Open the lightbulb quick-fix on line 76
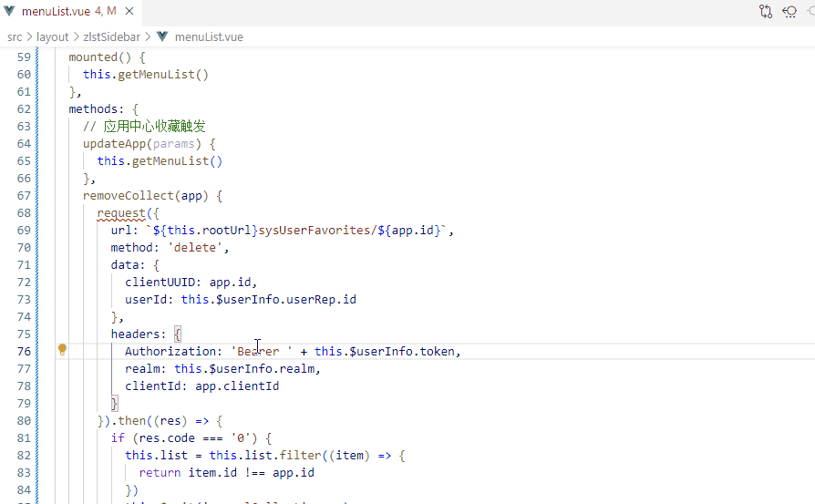The width and height of the screenshot is (815, 504). pyautogui.click(x=62, y=350)
